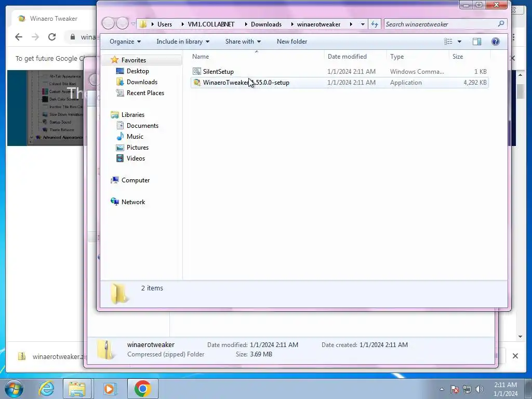Open the Share with dropdown

pyautogui.click(x=243, y=42)
